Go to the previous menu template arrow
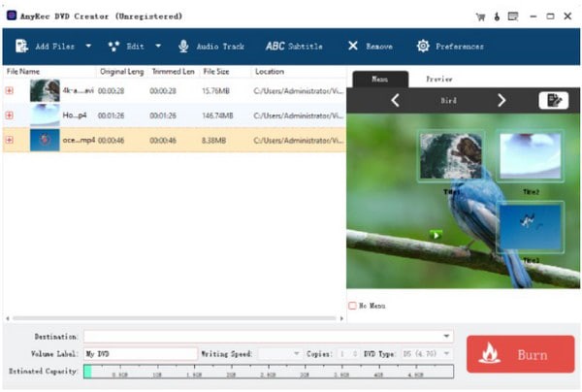Image resolution: width=582 pixels, height=392 pixels. (x=396, y=100)
